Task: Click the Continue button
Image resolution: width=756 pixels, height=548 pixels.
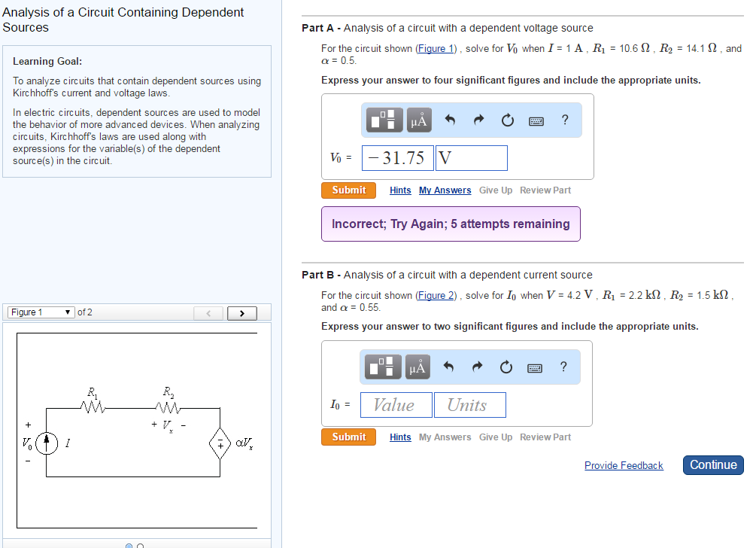Action: pyautogui.click(x=712, y=464)
